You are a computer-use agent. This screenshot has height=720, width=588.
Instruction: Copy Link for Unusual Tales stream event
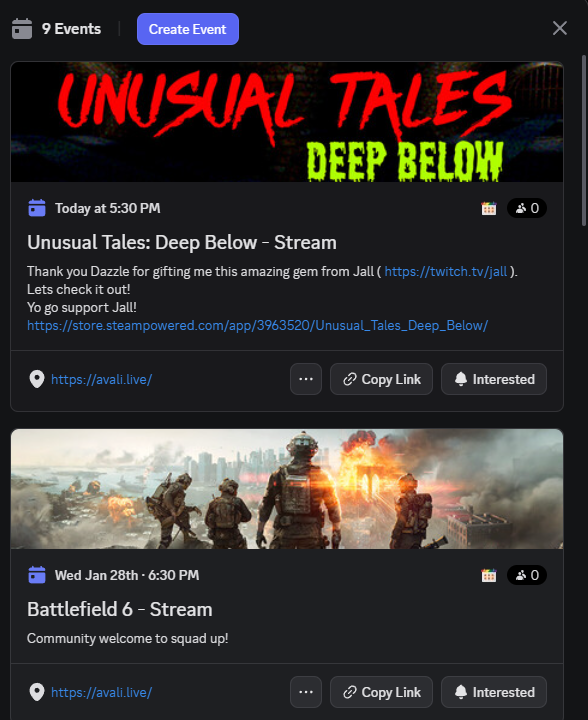tap(381, 379)
